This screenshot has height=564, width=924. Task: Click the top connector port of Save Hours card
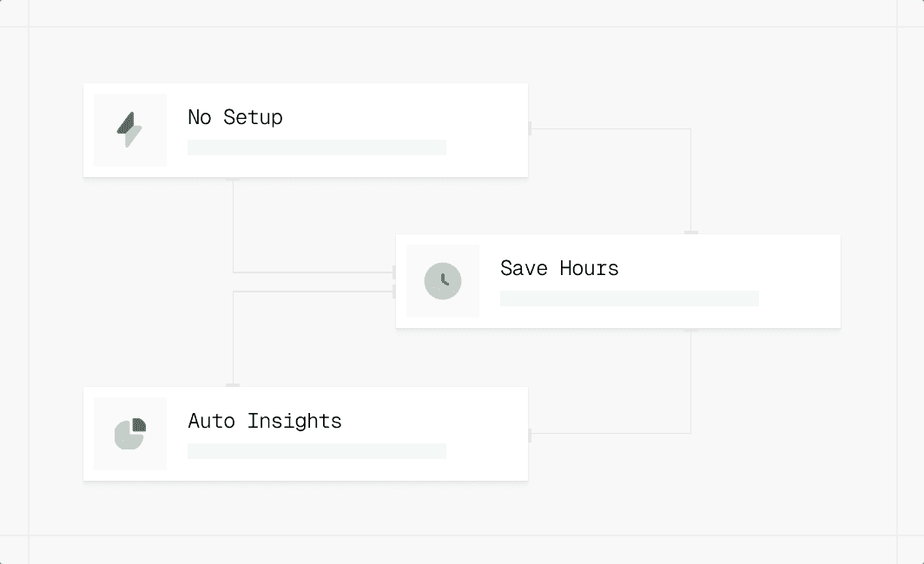point(690,233)
